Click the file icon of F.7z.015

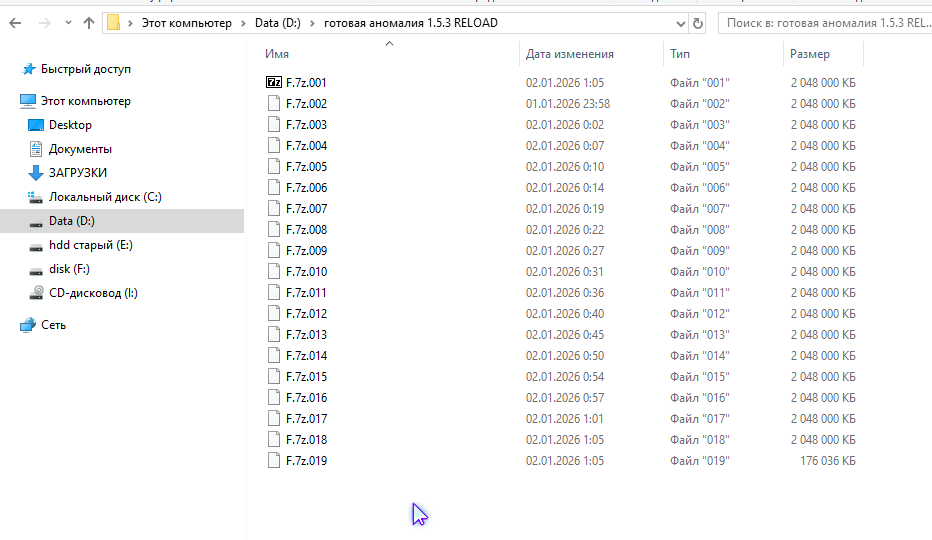[x=273, y=376]
